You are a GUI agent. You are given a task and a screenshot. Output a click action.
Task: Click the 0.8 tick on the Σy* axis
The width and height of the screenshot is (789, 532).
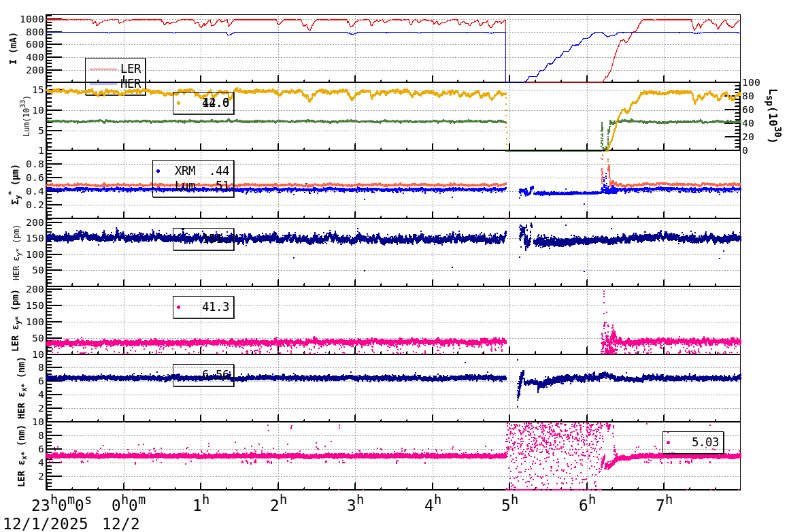pyautogui.click(x=35, y=164)
